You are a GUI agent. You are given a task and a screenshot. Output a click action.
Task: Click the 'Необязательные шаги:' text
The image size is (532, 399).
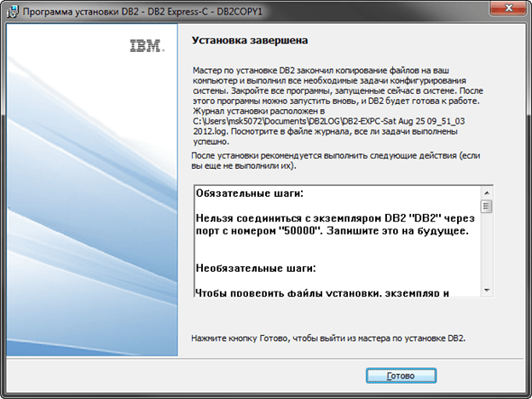tap(256, 268)
